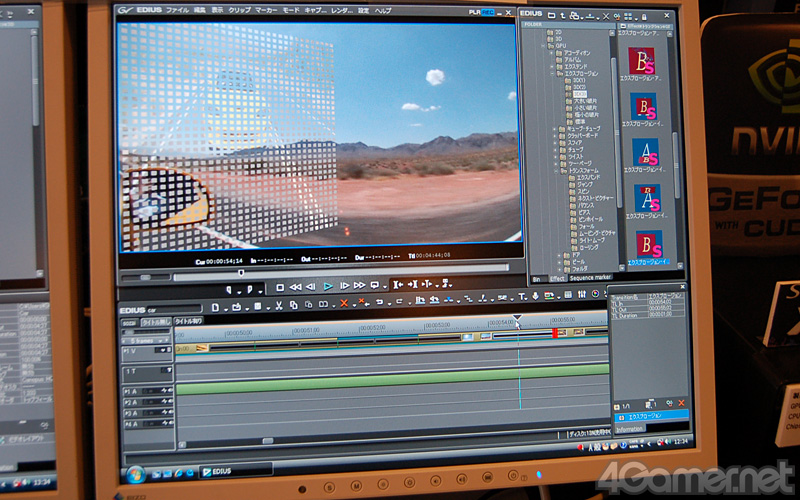Open dropdown arrow next to Set In icon

tap(239, 292)
